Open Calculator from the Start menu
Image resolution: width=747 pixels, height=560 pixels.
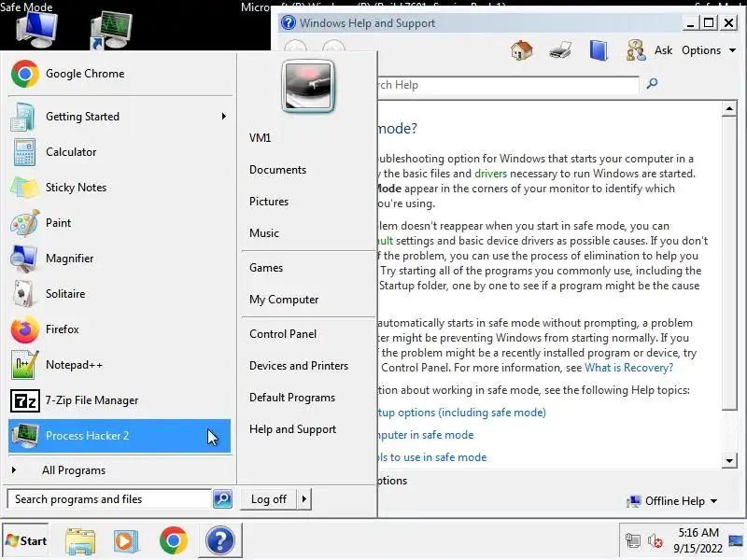coord(120,152)
